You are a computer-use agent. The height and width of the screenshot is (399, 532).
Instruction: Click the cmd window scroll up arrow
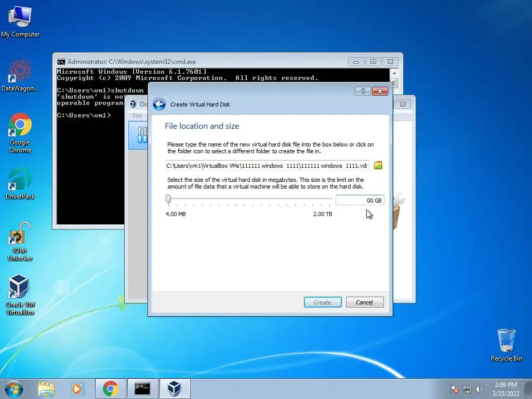394,73
